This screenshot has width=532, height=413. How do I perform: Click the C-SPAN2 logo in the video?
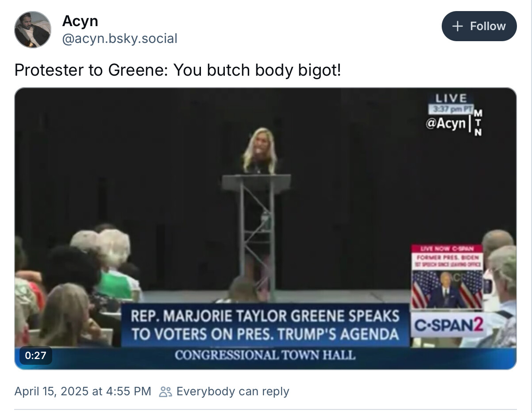point(447,327)
